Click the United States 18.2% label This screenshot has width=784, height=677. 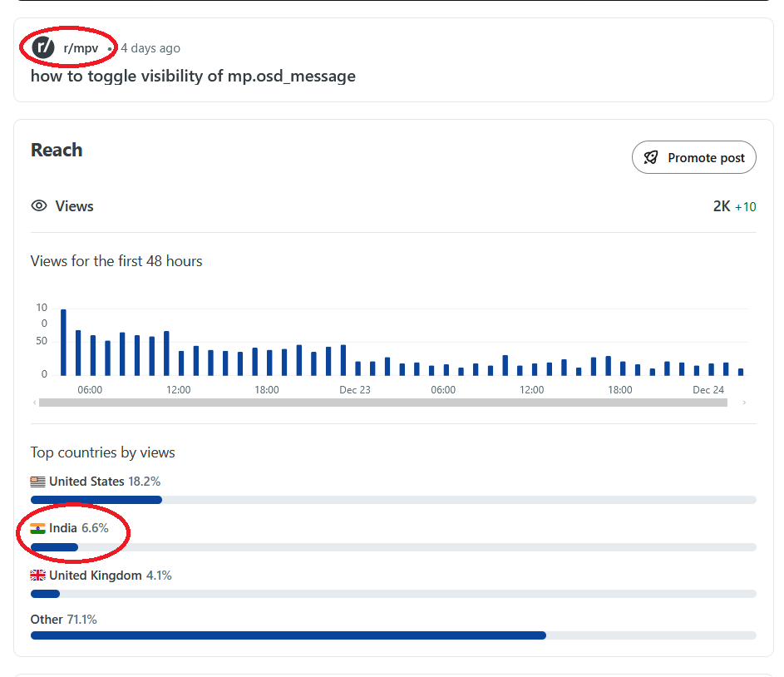click(105, 482)
